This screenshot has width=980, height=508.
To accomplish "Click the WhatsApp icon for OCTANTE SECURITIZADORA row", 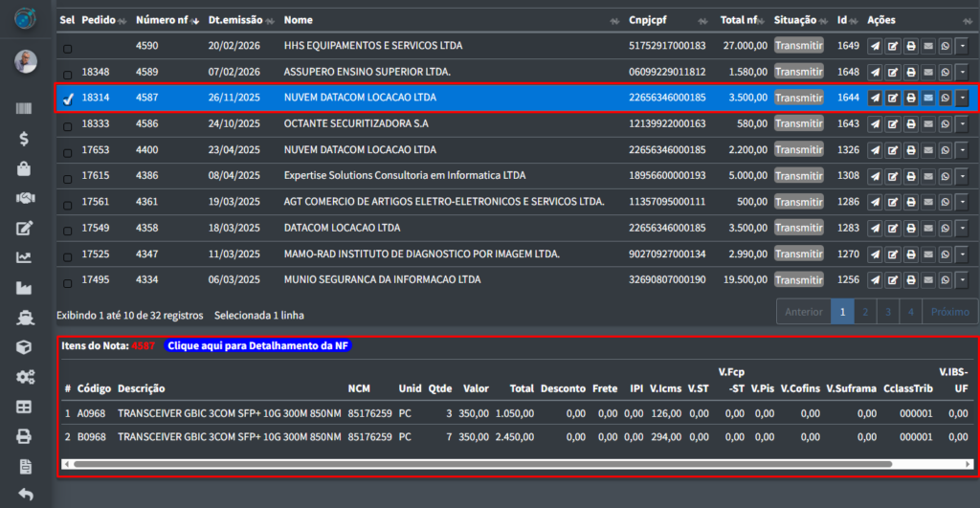I will point(945,123).
